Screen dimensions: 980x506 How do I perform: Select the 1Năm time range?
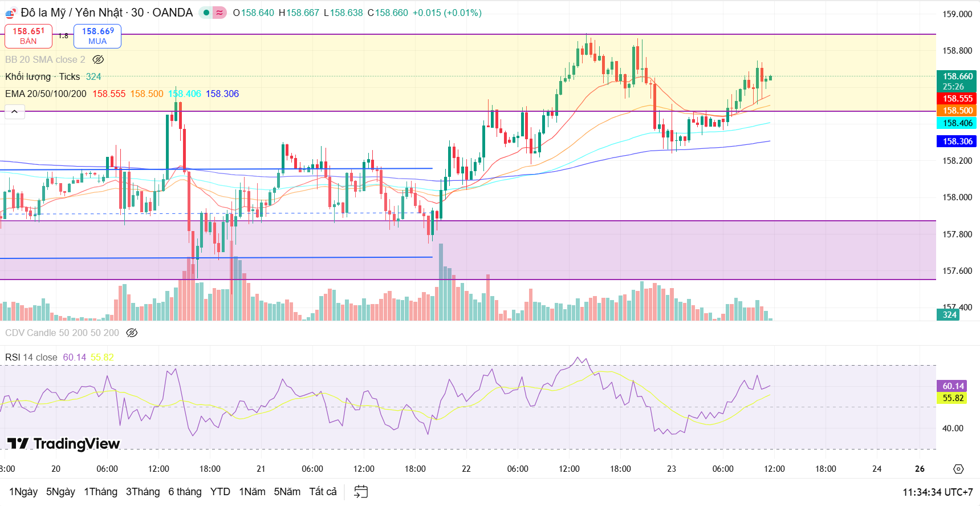252,492
